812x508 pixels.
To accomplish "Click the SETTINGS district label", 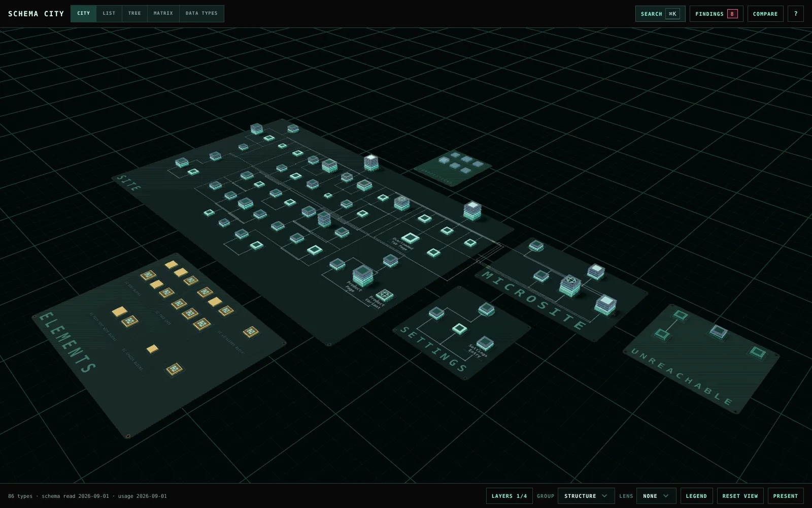I will 433,349.
